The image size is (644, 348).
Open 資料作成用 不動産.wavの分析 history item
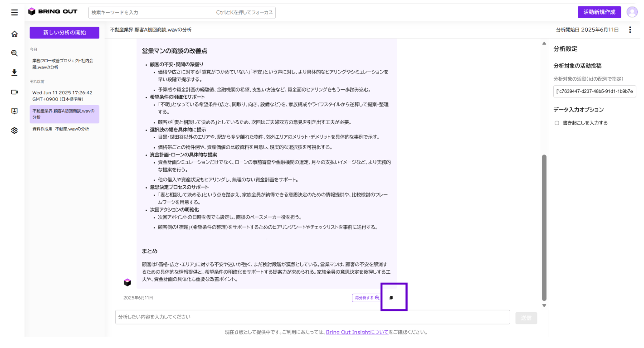click(x=64, y=129)
